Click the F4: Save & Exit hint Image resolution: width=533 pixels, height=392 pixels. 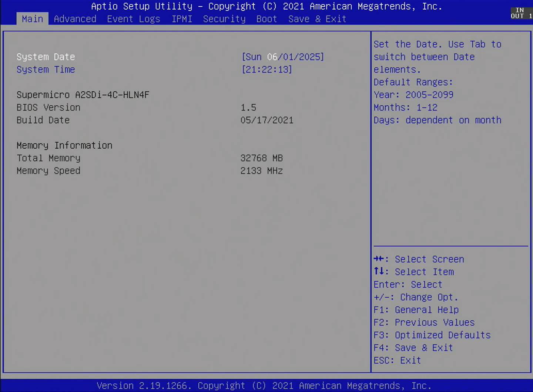pyautogui.click(x=413, y=348)
